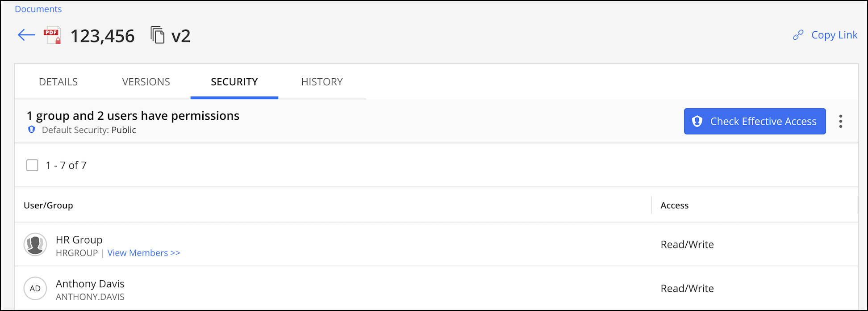The width and height of the screenshot is (868, 311).
Task: Go to the History tab
Action: [x=321, y=82]
